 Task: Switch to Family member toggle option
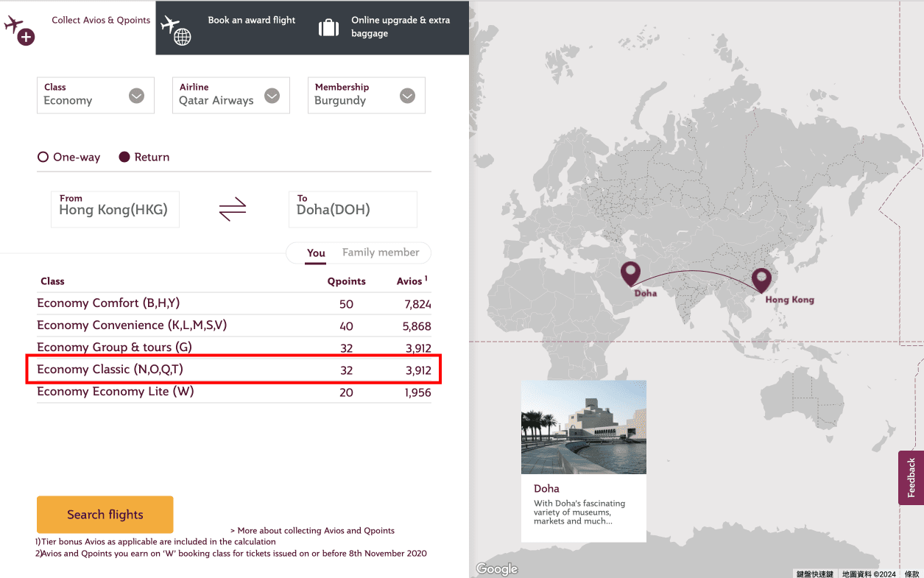point(381,253)
